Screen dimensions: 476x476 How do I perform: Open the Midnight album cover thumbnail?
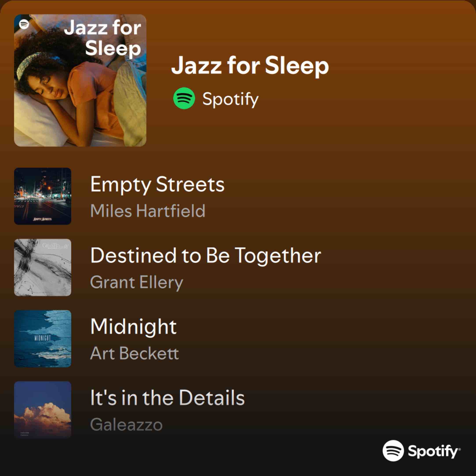point(43,338)
